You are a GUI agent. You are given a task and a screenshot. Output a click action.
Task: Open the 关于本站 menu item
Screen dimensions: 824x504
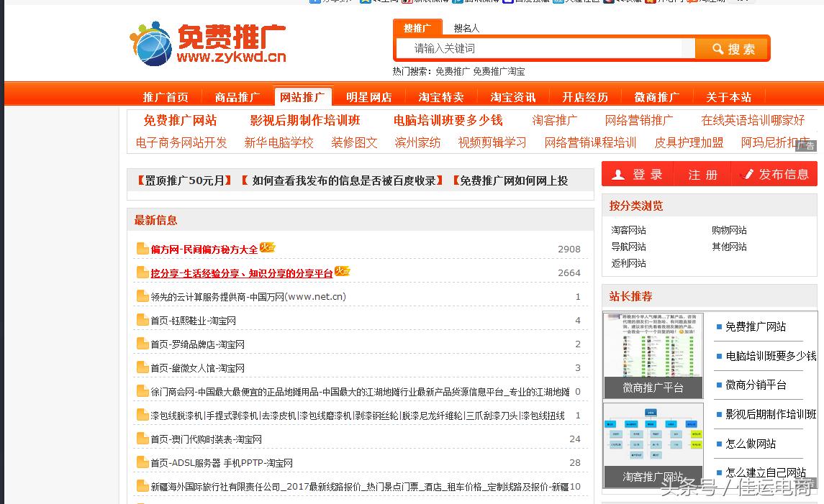[x=728, y=96]
